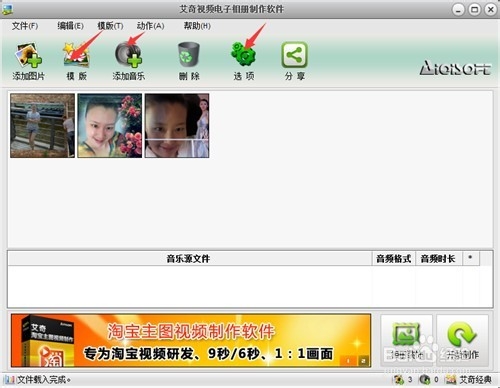Select the third thumbnail with white dress
This screenshot has width=500, height=388.
(x=177, y=126)
